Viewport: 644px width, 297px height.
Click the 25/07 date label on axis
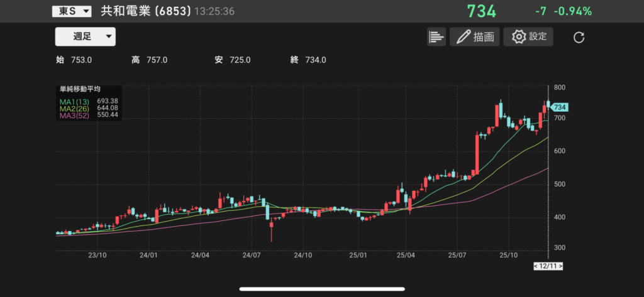458,255
